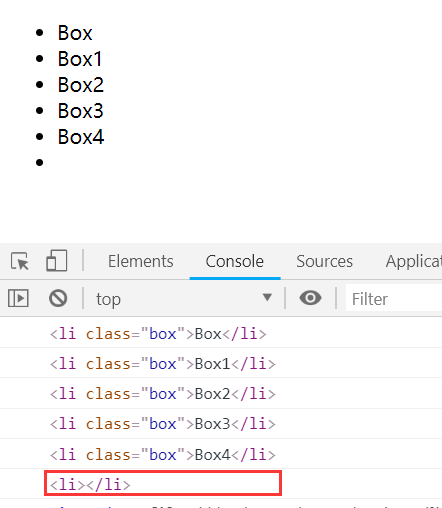The width and height of the screenshot is (442, 508).
Task: Open the top context dropdown
Action: pos(184,299)
